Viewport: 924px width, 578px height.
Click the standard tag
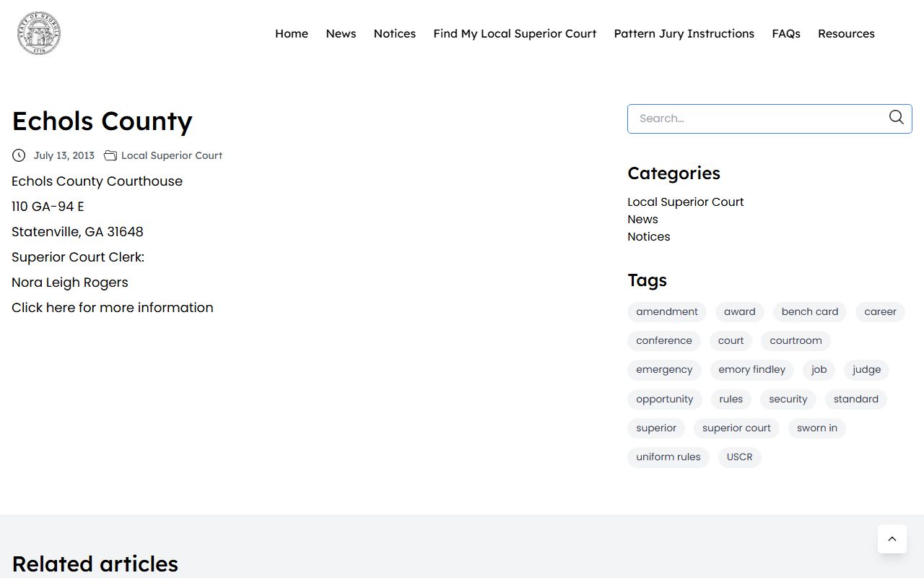856,400
